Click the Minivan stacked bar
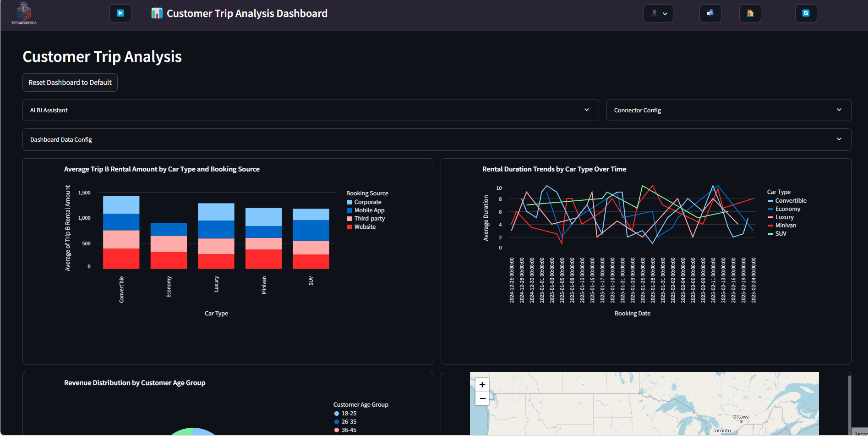 point(263,238)
